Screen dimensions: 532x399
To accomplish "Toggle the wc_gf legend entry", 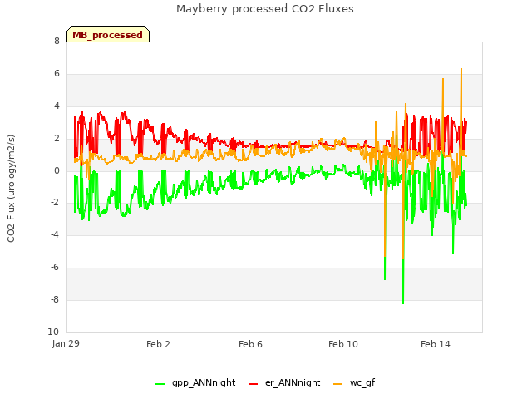I will (354, 382).
